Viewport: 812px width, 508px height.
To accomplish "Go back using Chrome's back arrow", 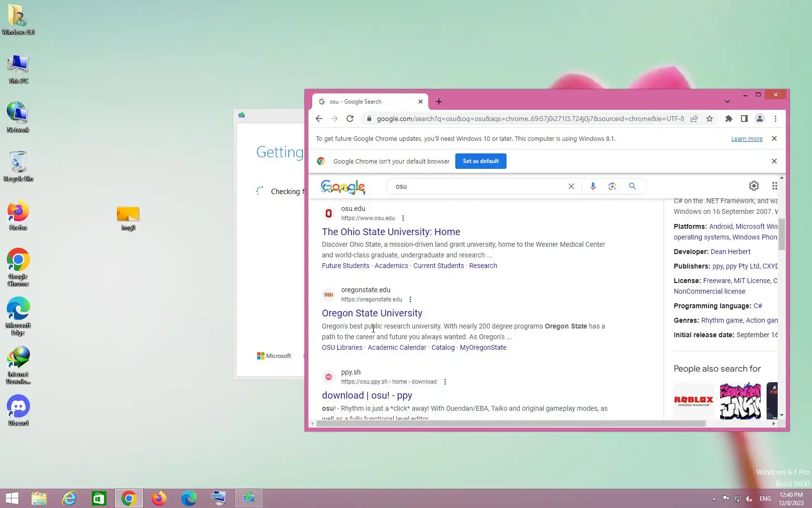I will click(319, 119).
